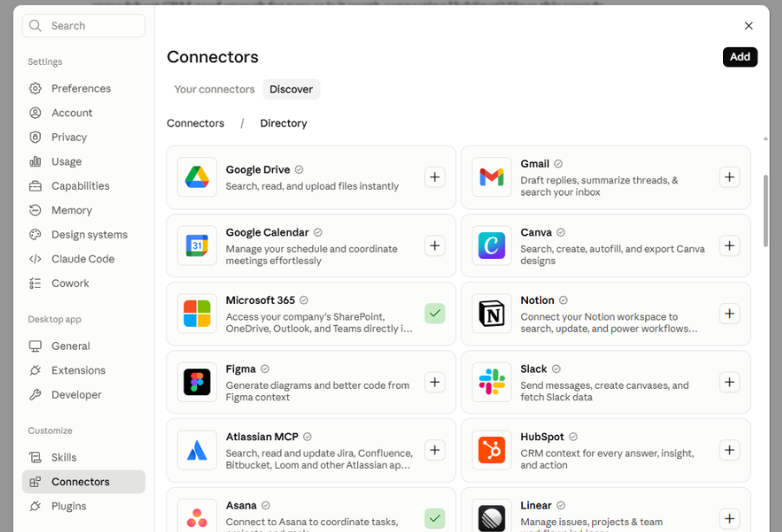
Task: Add the Notion connector with plus
Action: [x=730, y=314]
